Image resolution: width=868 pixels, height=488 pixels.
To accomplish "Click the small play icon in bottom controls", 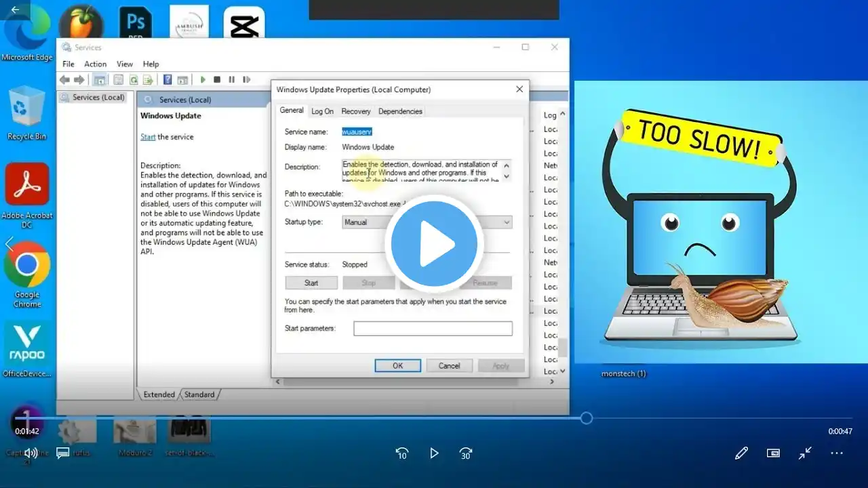I will [434, 453].
